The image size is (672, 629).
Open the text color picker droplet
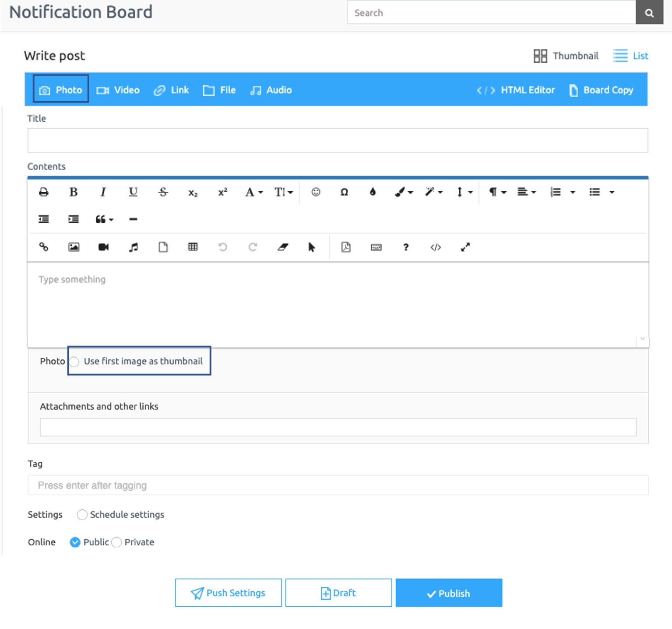click(373, 192)
